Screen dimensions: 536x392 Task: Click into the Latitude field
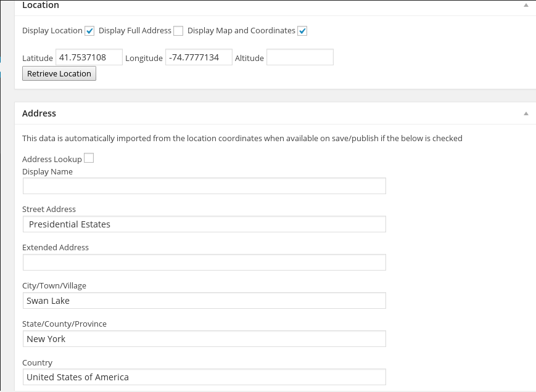tap(89, 57)
